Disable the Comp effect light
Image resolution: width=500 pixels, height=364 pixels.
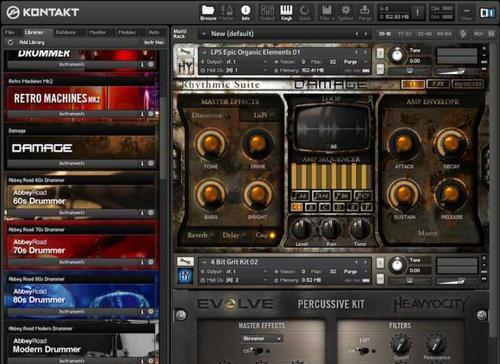point(272,235)
